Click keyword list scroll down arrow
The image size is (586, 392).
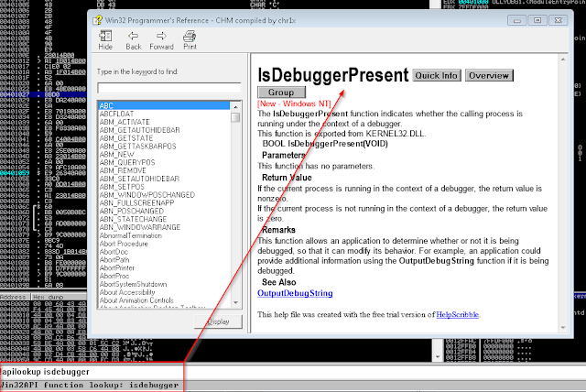click(x=235, y=302)
